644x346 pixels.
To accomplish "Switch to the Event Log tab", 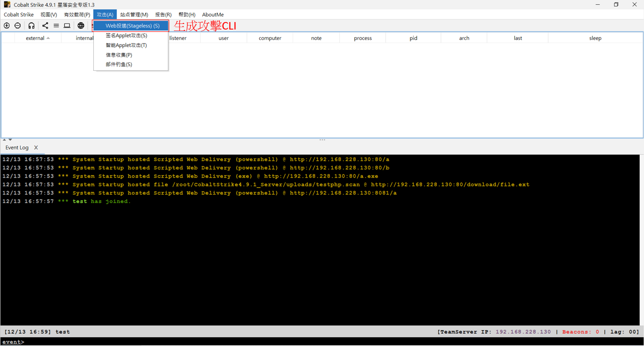I will pyautogui.click(x=17, y=148).
